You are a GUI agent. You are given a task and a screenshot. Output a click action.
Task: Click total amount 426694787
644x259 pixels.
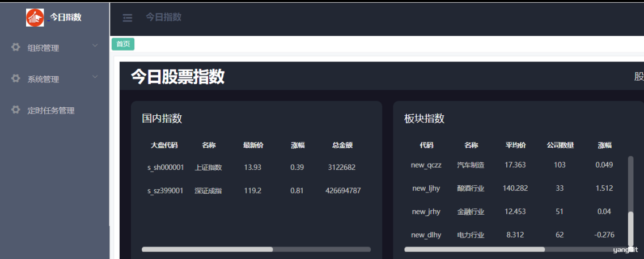343,191
